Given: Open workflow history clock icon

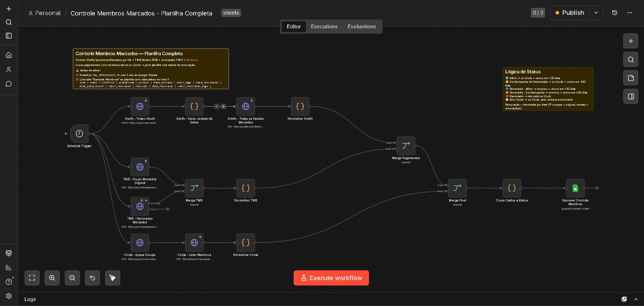Looking at the screenshot, I should (614, 13).
